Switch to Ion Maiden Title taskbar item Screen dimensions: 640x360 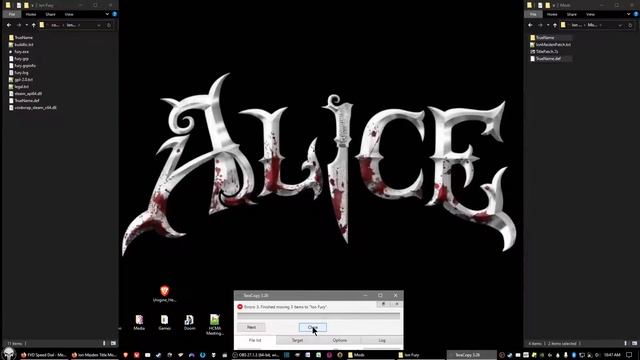pos(94,355)
